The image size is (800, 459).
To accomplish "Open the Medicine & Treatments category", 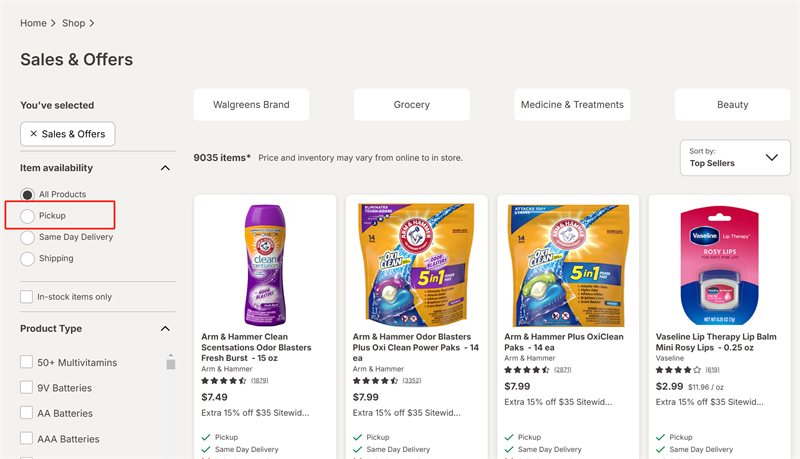I will pos(572,105).
